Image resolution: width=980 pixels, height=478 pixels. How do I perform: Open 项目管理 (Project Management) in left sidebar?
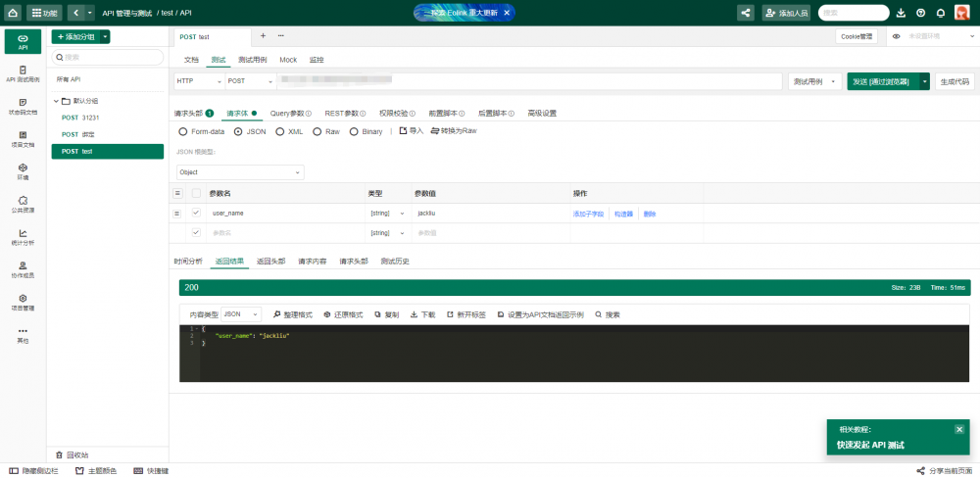[x=23, y=302]
